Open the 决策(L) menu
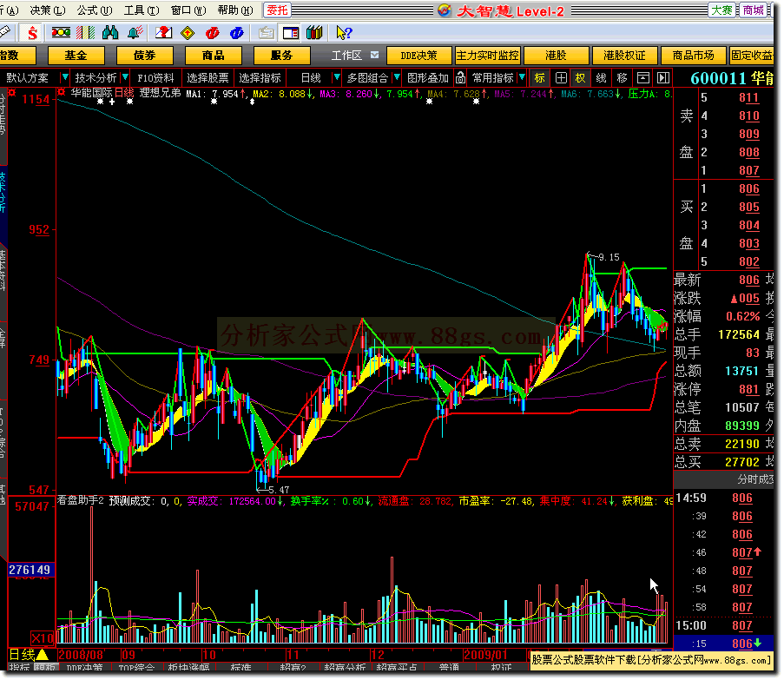The height and width of the screenshot is (680, 784). tap(48, 10)
